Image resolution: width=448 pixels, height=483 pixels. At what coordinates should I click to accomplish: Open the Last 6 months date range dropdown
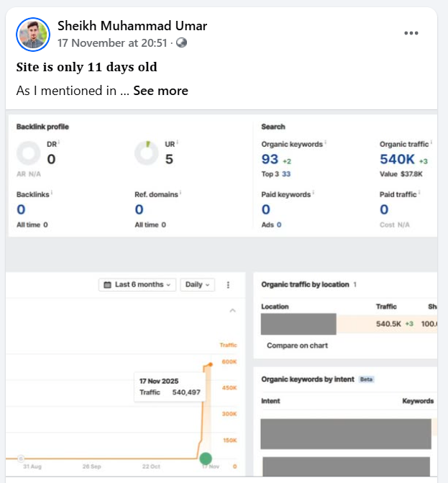tap(137, 284)
